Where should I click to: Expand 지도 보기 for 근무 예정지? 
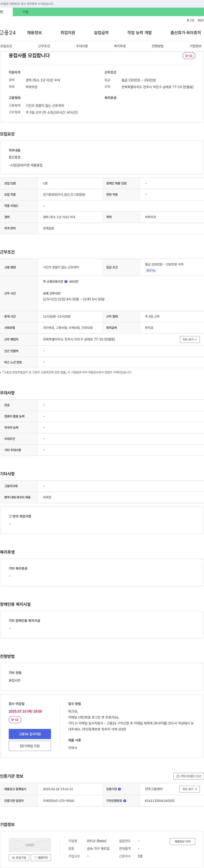coord(190,339)
